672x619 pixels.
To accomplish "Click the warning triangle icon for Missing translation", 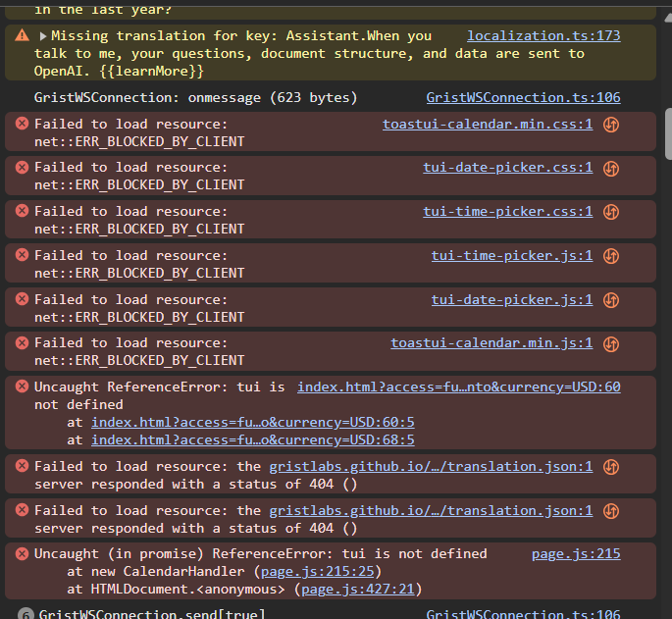I will 22,35.
